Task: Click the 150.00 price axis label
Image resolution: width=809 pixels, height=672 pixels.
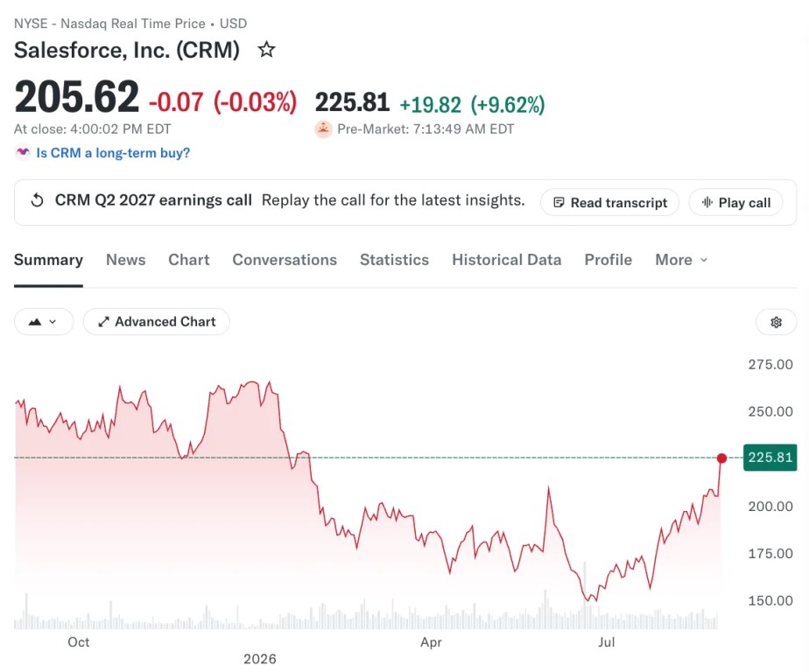Action: pos(770,601)
